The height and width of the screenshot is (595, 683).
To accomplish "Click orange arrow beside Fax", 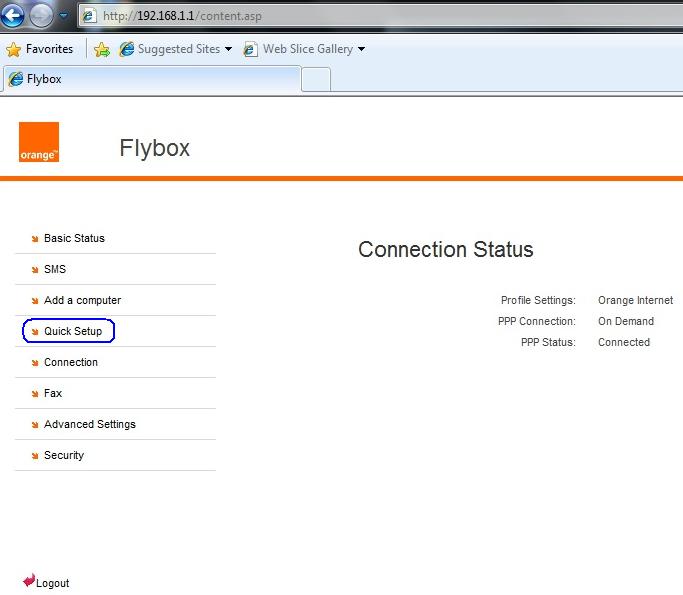I will coord(35,394).
